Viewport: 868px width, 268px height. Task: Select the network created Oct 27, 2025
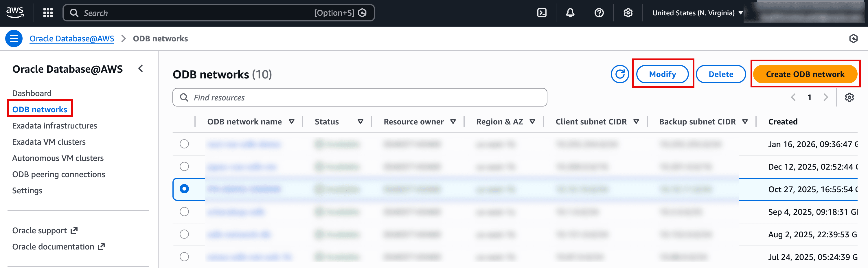pyautogui.click(x=184, y=189)
